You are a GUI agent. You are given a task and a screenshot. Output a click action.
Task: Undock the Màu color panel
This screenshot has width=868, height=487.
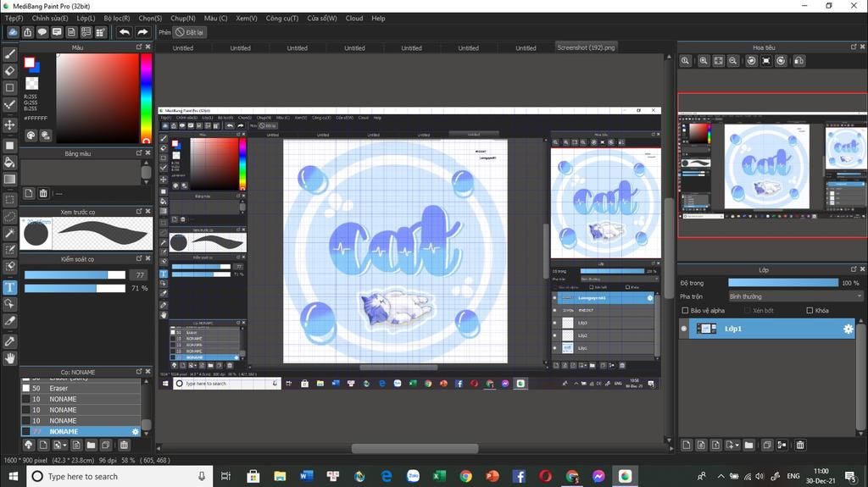point(139,47)
